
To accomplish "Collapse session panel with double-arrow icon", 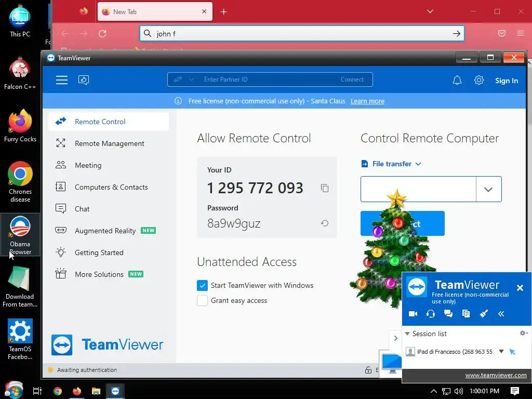I will tap(501, 314).
